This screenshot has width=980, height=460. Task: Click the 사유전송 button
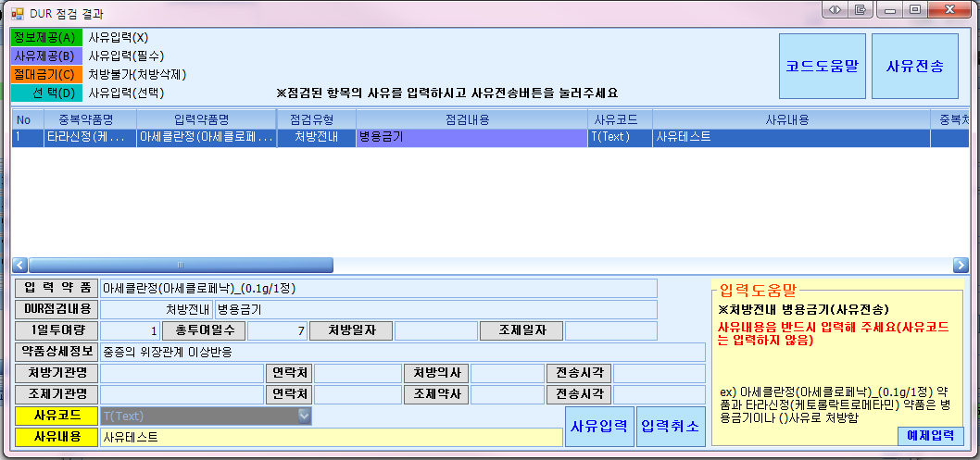(x=914, y=66)
